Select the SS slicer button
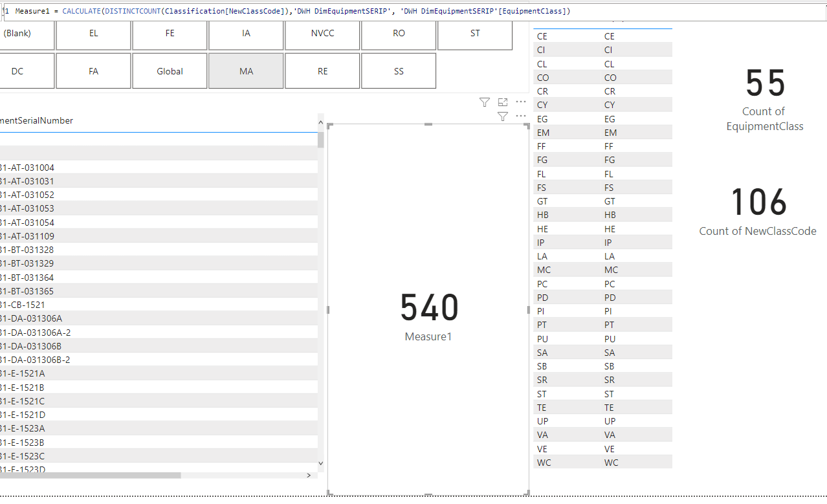Image resolution: width=827 pixels, height=504 pixels. pos(399,71)
